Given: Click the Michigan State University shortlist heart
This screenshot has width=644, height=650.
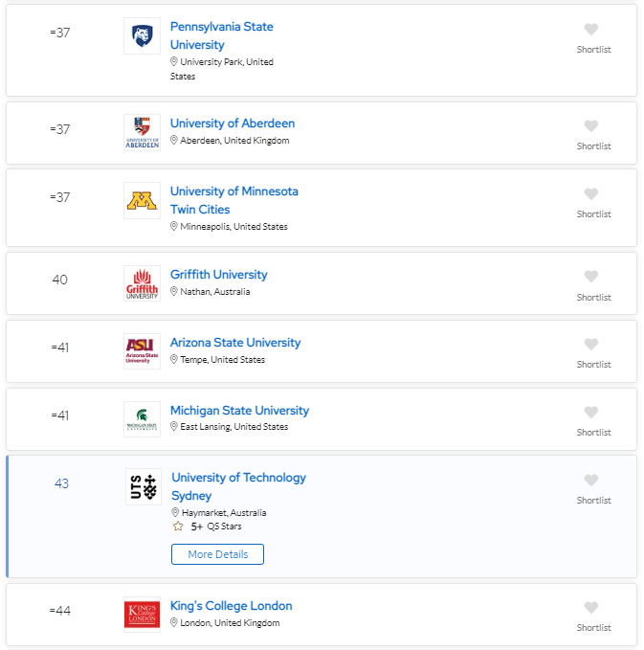Looking at the screenshot, I should click(591, 412).
